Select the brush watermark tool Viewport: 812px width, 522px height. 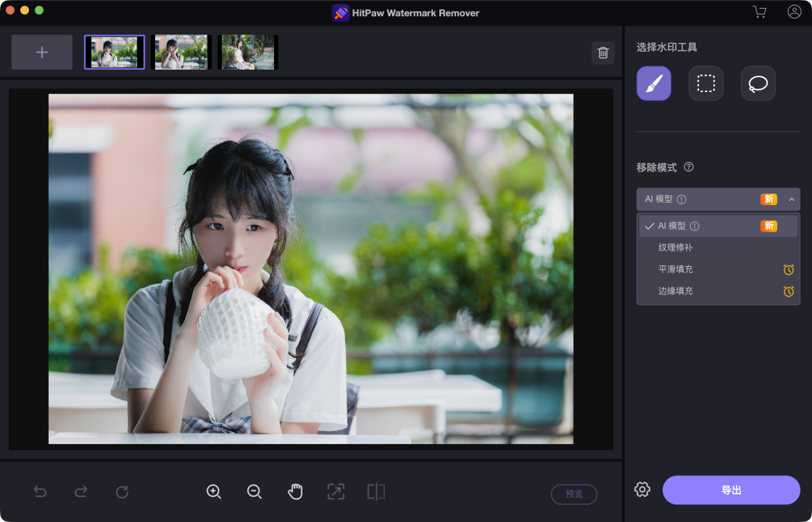click(x=654, y=83)
